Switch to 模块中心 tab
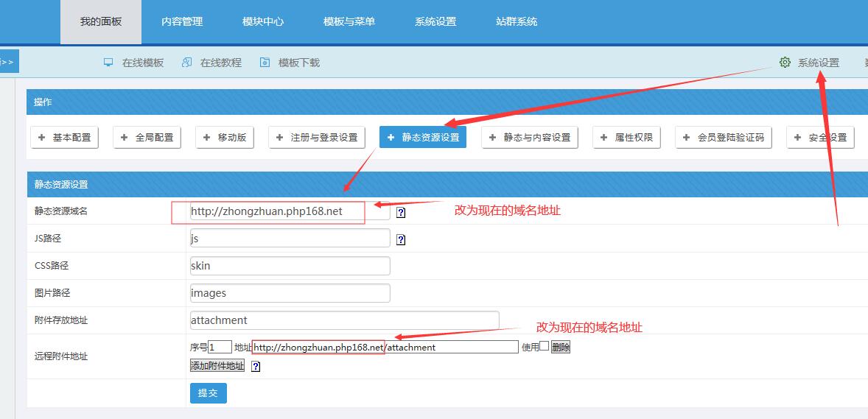 click(263, 21)
